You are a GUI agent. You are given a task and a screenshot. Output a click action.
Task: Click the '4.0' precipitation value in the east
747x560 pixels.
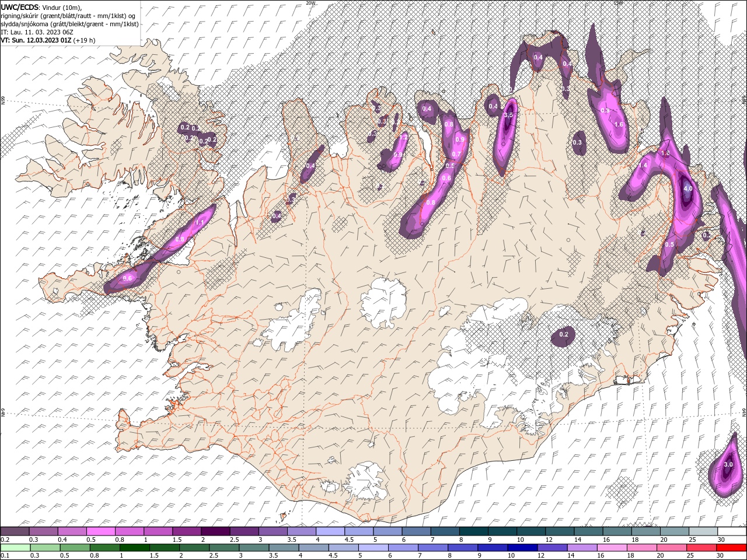point(687,189)
